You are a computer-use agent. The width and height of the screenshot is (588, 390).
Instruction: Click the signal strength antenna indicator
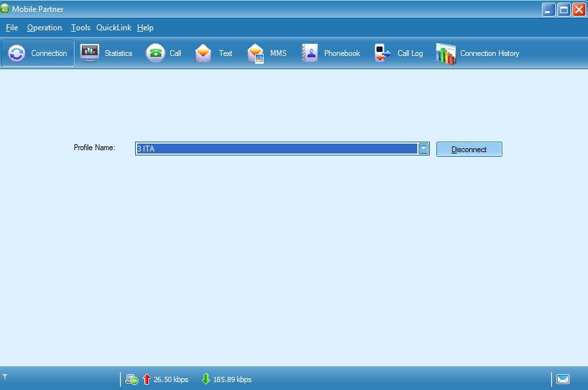[x=6, y=379]
